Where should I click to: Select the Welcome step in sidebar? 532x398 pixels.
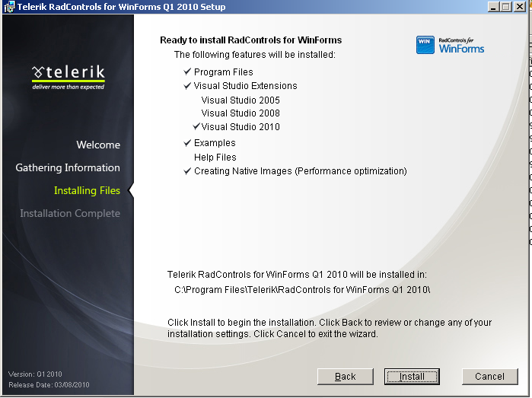(x=98, y=145)
